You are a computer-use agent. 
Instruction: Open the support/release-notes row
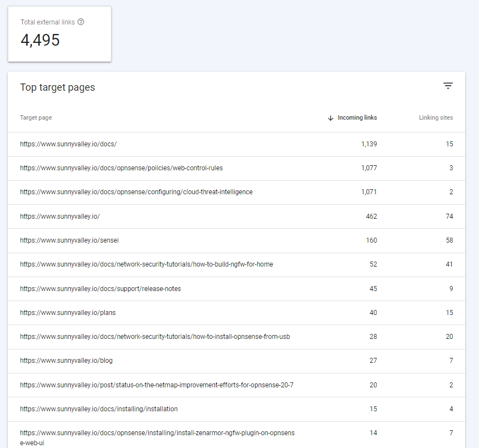pos(237,289)
